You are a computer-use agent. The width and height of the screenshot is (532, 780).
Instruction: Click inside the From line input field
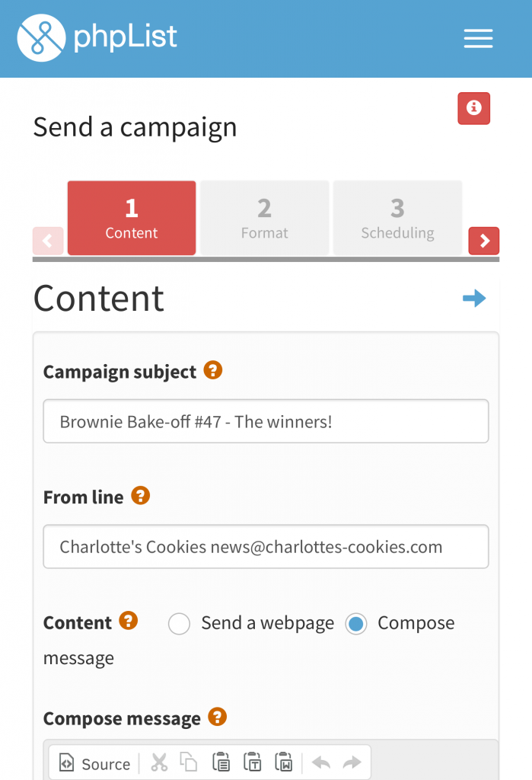[x=266, y=546]
